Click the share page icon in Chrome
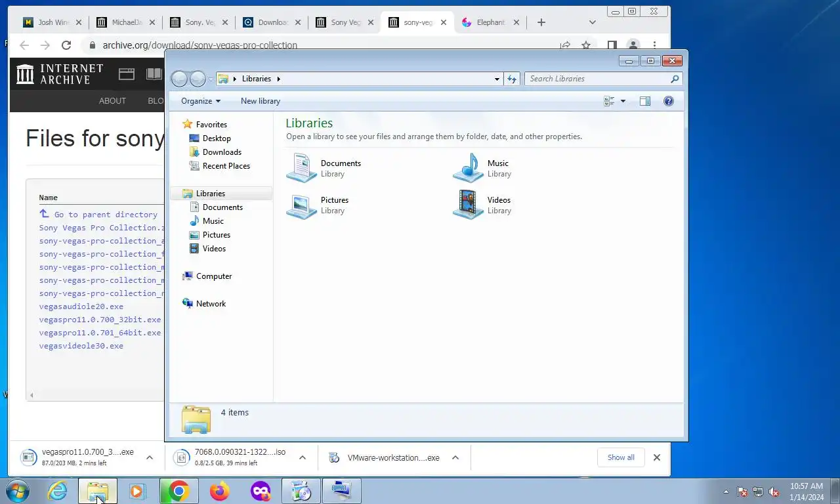Image resolution: width=840 pixels, height=504 pixels. point(565,45)
